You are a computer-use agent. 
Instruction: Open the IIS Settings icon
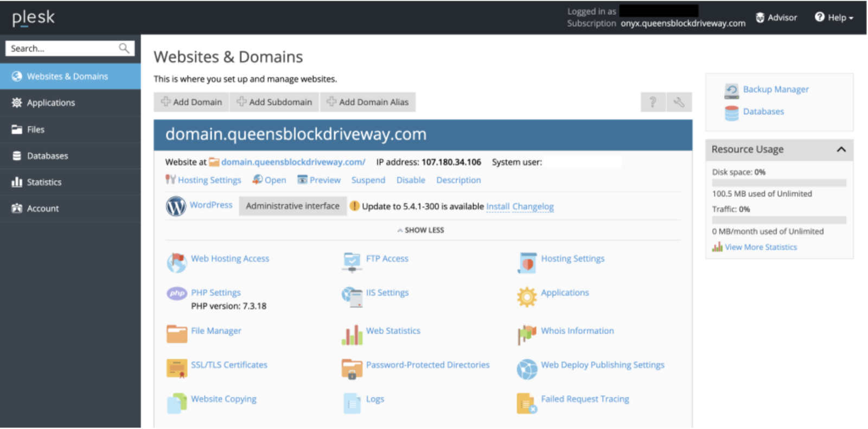[x=352, y=296]
